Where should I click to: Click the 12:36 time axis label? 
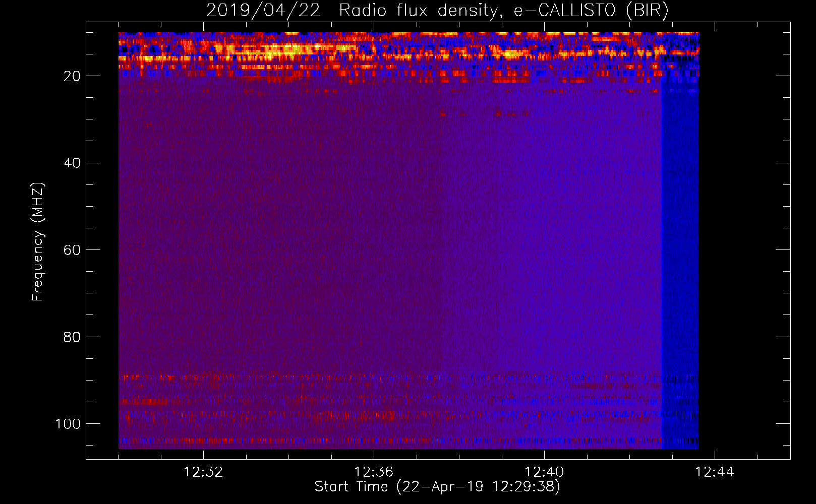(374, 472)
